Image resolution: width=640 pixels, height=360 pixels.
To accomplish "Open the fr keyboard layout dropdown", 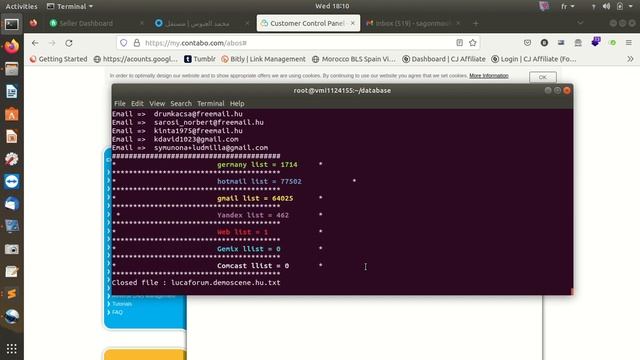I will click(x=568, y=6).
